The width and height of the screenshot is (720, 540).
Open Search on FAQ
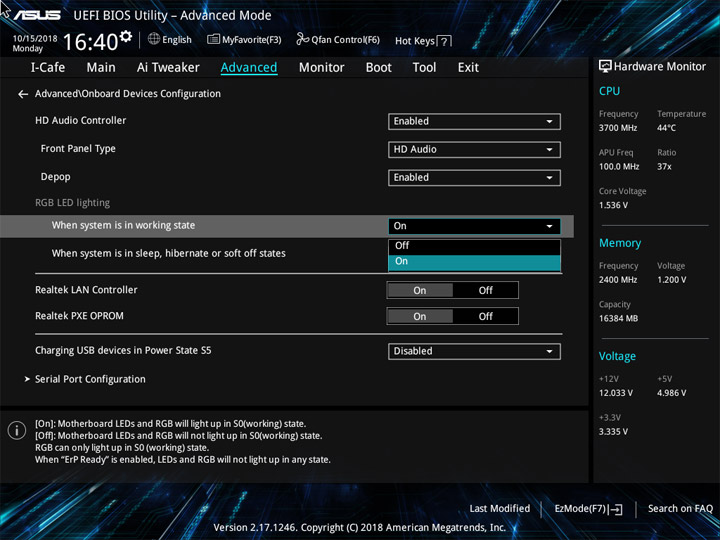pos(680,509)
